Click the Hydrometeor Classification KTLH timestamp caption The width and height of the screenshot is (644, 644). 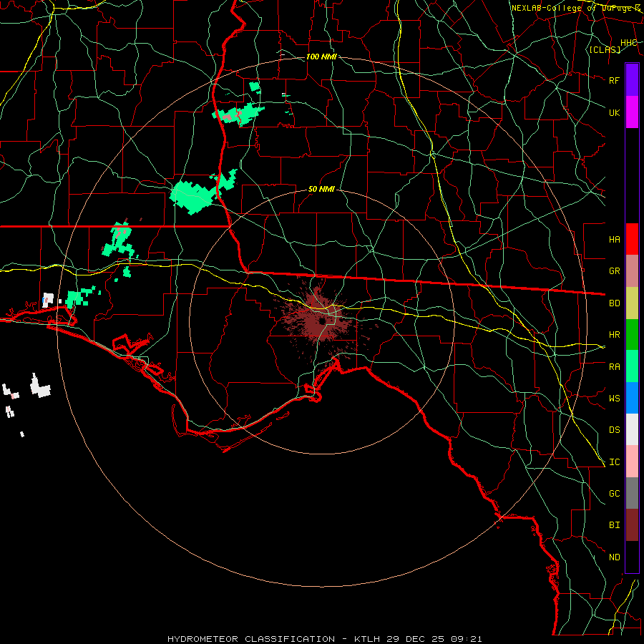coord(324,639)
